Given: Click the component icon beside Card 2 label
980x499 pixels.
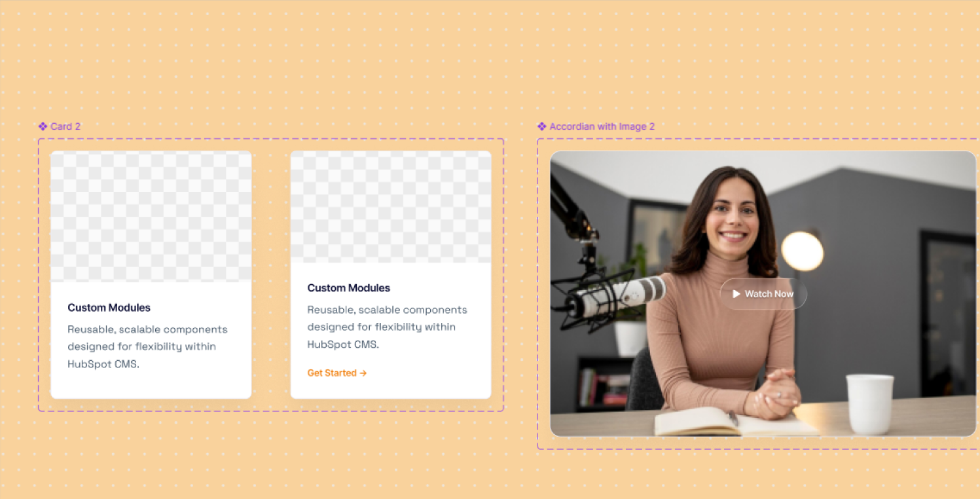Looking at the screenshot, I should 43,126.
